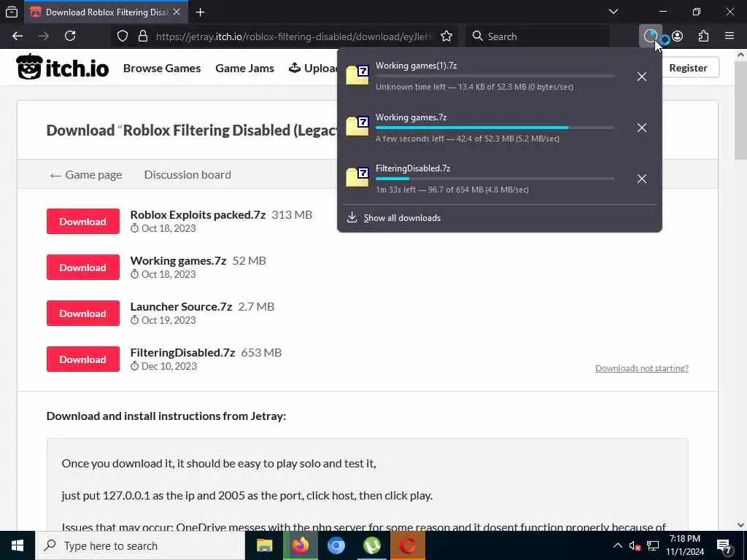747x560 pixels.
Task: Open Chrome from the taskbar
Action: 336,545
